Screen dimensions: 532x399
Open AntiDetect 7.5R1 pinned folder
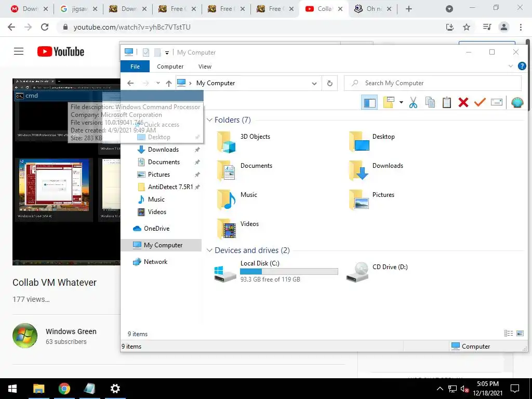point(170,187)
